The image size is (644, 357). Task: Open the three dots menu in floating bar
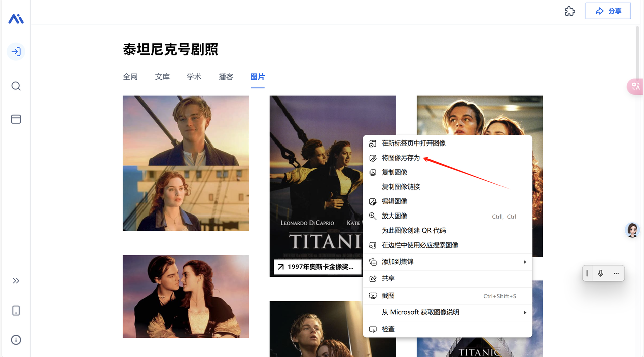[616, 273]
